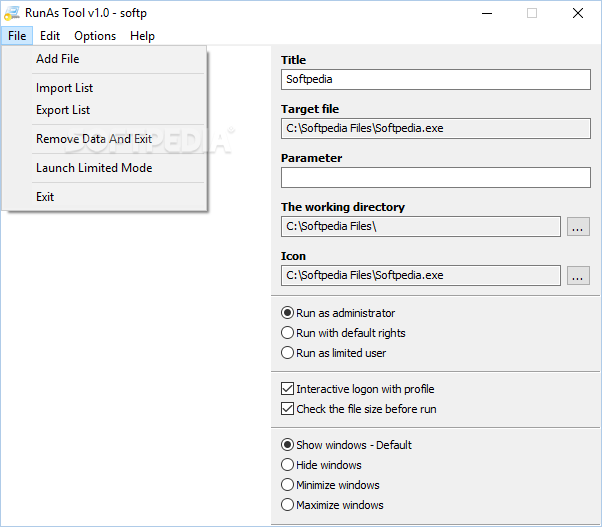This screenshot has height=527, width=602.
Task: Select Run with default rights option
Action: click(343, 333)
